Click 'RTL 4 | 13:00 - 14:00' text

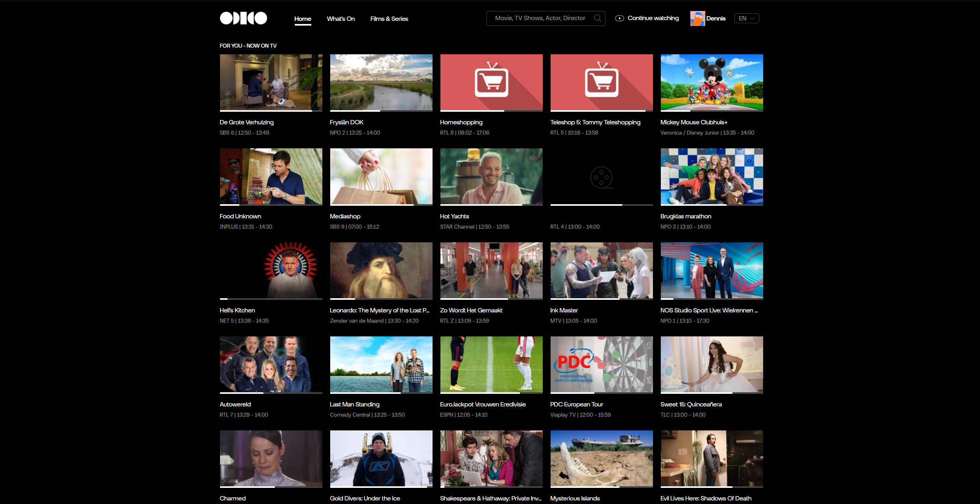(x=575, y=227)
